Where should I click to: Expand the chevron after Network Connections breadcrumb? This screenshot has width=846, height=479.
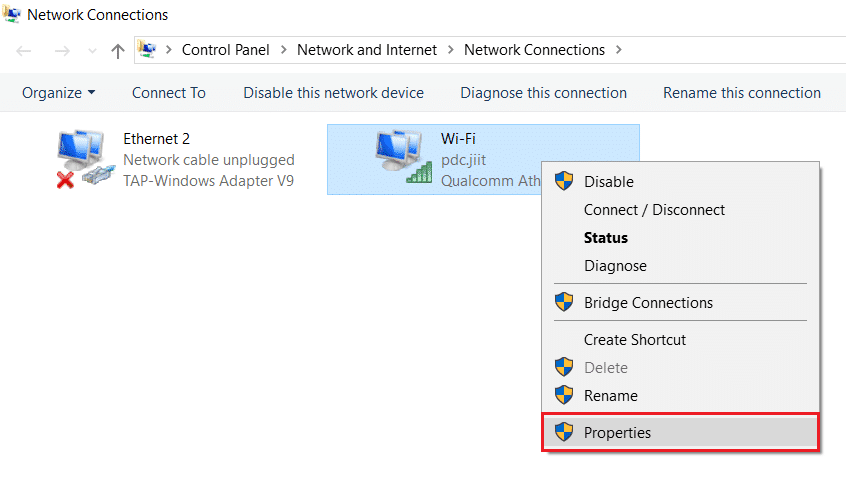[620, 50]
